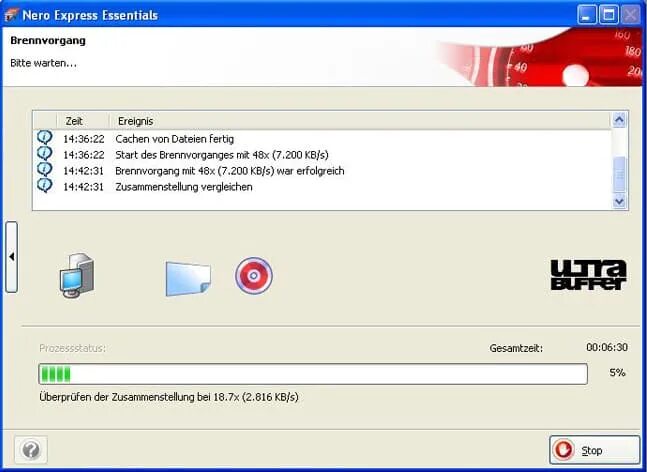Click the event log scroll down arrow
Image resolution: width=647 pixels, height=472 pixels.
[619, 201]
